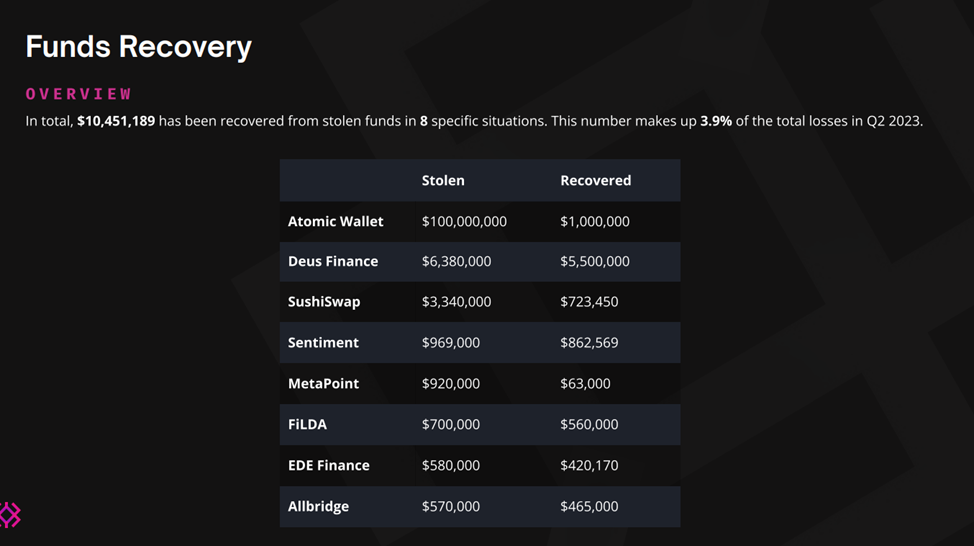Click the bold $10,451,189 total figure
This screenshot has height=546, width=974.
click(x=116, y=122)
